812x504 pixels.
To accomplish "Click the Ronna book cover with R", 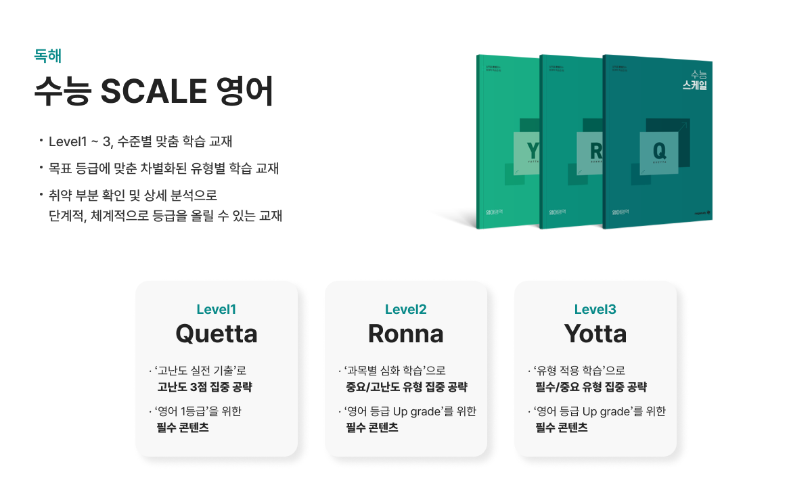I will tap(572, 142).
